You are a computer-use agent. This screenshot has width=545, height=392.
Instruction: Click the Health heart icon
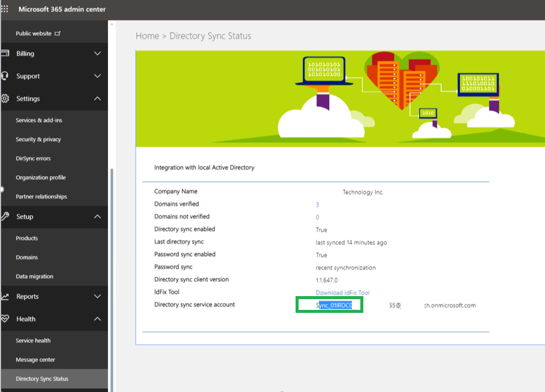[5, 319]
